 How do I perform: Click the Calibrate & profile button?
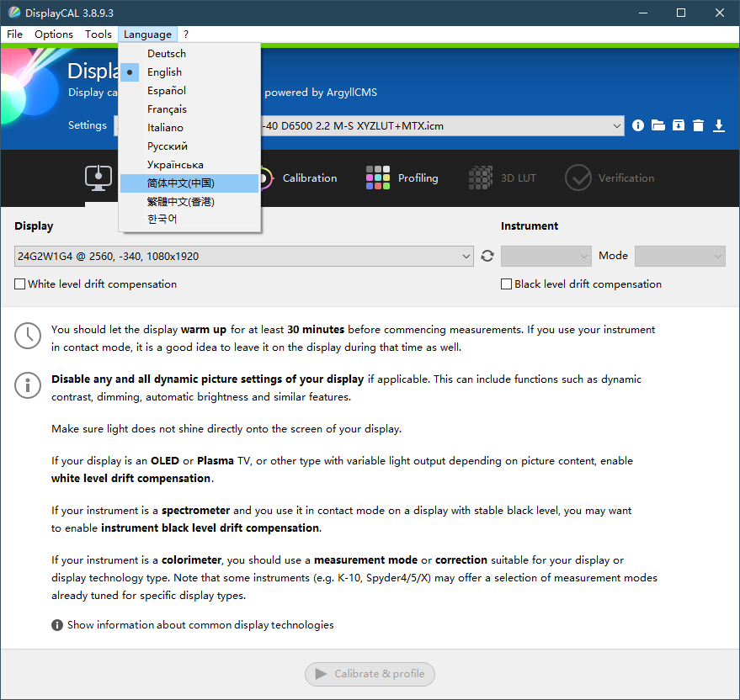pos(370,674)
